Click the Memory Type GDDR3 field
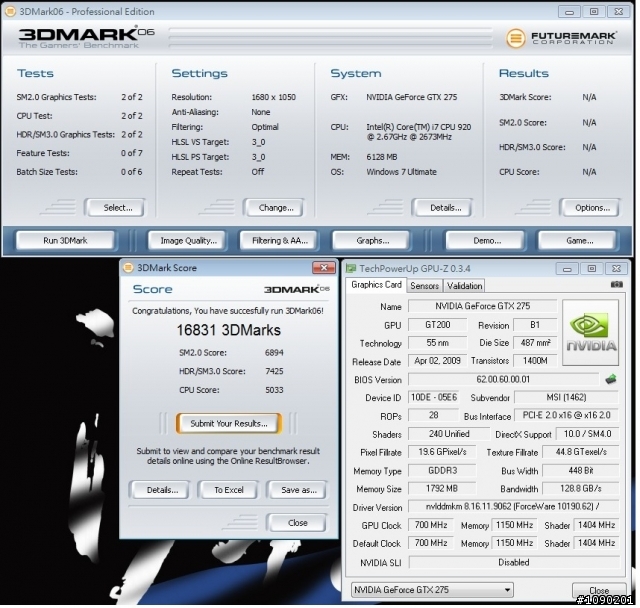 coord(442,470)
